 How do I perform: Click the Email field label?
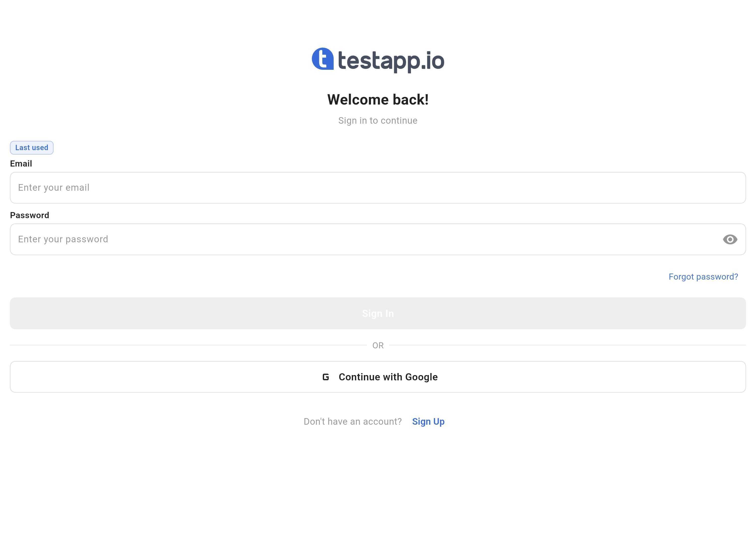click(21, 163)
